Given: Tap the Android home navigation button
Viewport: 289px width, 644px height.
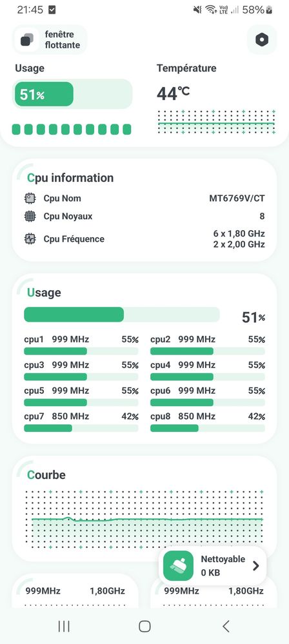Looking at the screenshot, I should tap(144, 626).
